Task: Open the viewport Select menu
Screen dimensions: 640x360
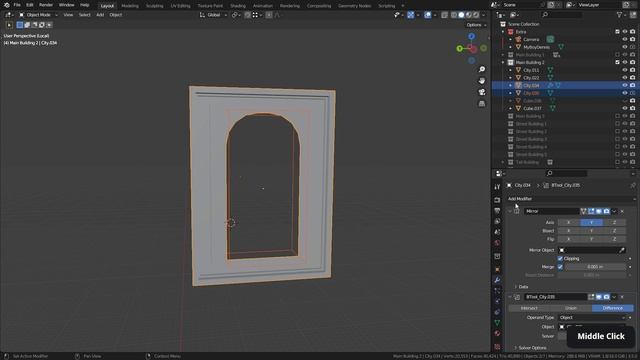Action: pos(84,15)
